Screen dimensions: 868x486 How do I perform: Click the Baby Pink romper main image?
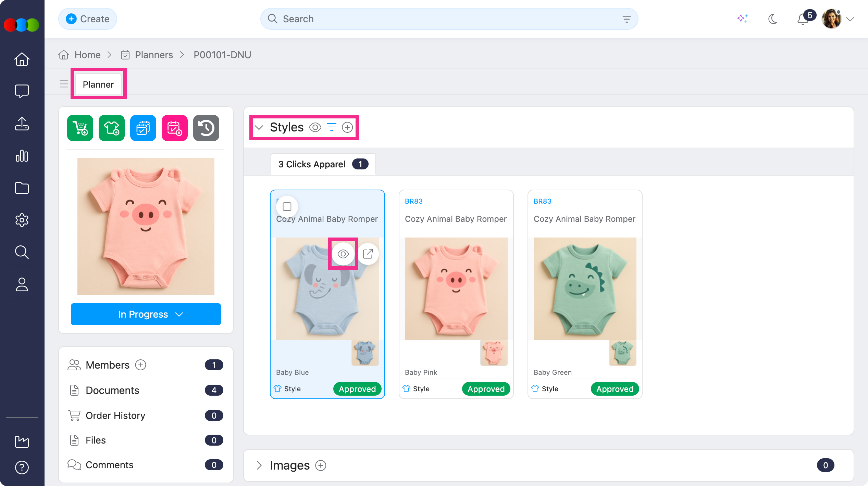(x=456, y=289)
